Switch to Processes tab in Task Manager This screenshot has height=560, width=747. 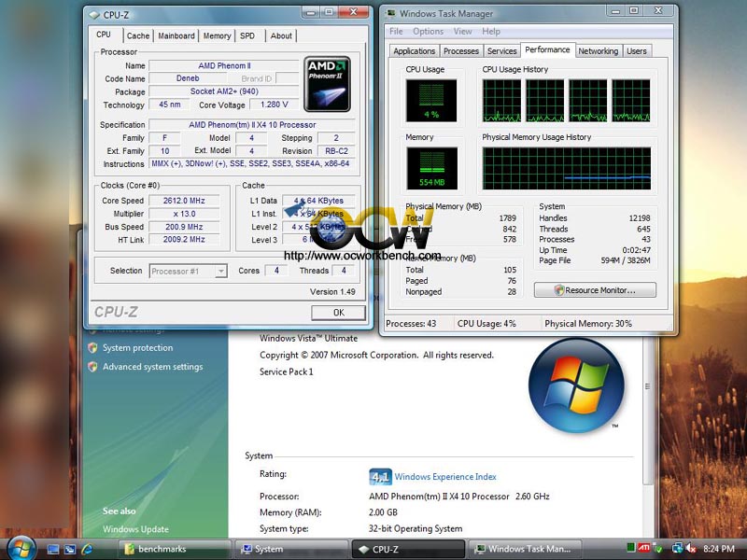460,51
